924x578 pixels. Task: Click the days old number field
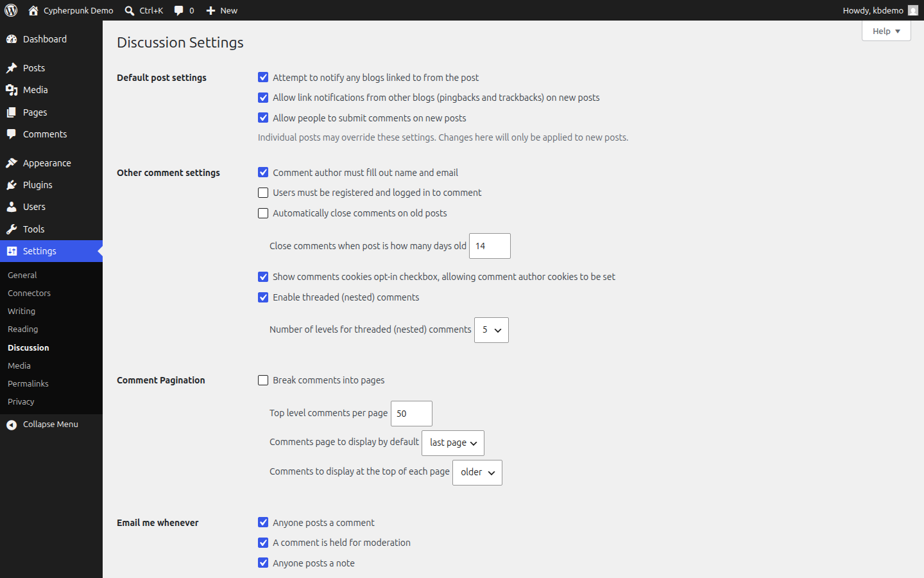click(x=490, y=246)
